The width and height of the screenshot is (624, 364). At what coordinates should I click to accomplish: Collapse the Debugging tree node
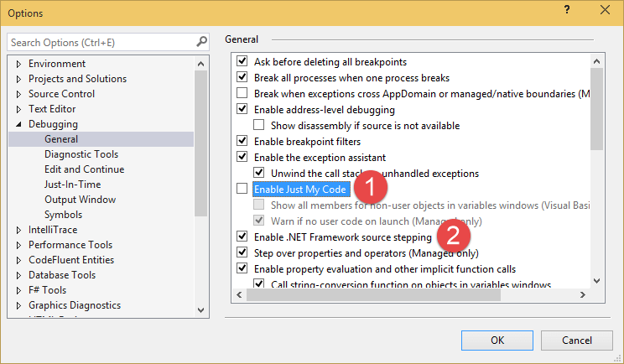click(x=19, y=124)
